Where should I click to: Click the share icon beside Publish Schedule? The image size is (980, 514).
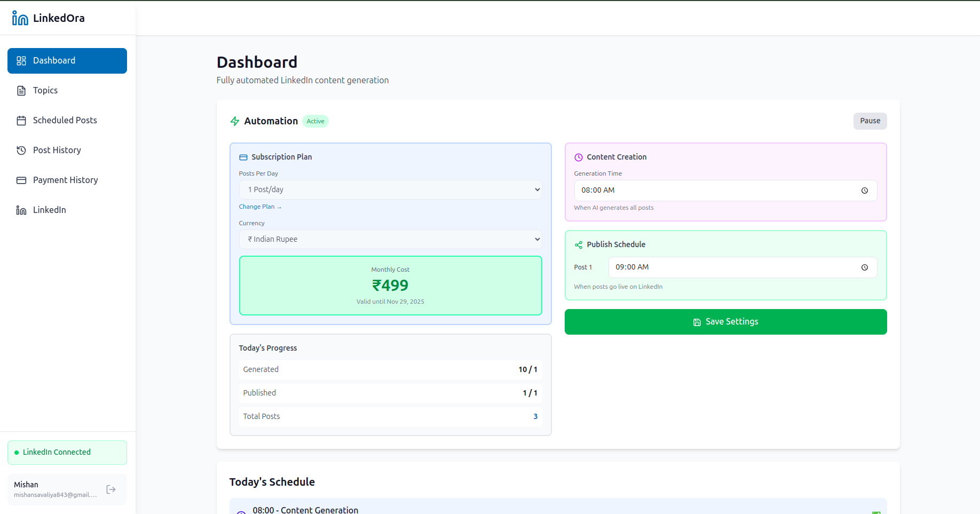point(578,244)
